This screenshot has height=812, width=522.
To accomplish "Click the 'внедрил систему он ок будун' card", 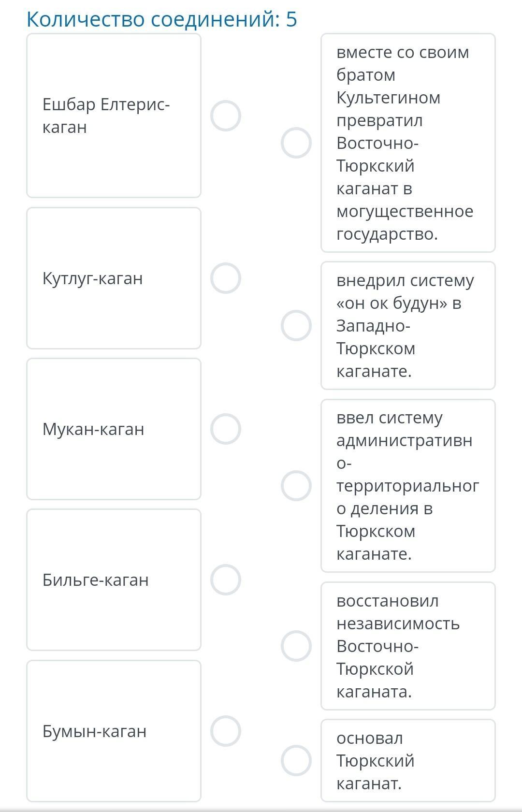I will [x=408, y=325].
